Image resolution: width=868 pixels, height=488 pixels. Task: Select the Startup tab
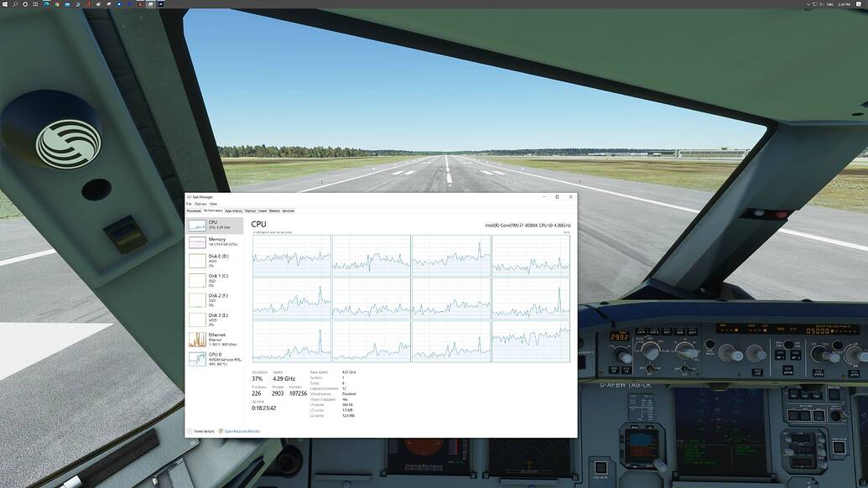(251, 210)
